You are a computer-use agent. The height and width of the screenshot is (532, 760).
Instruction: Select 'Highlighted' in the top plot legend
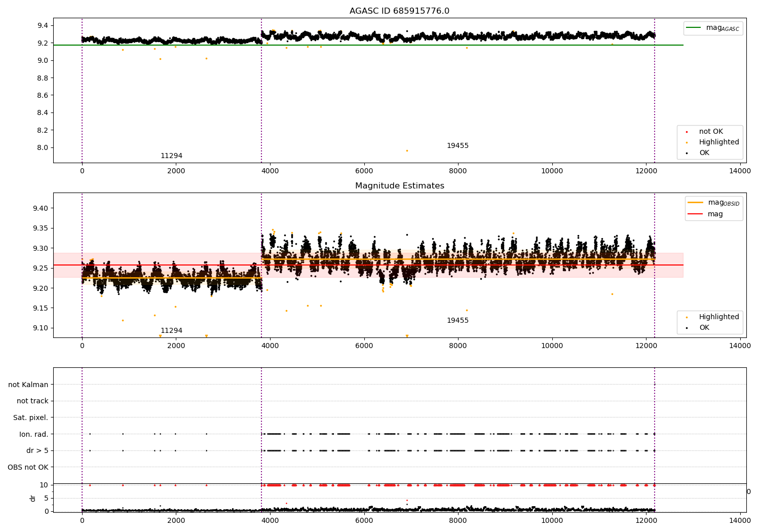(718, 142)
